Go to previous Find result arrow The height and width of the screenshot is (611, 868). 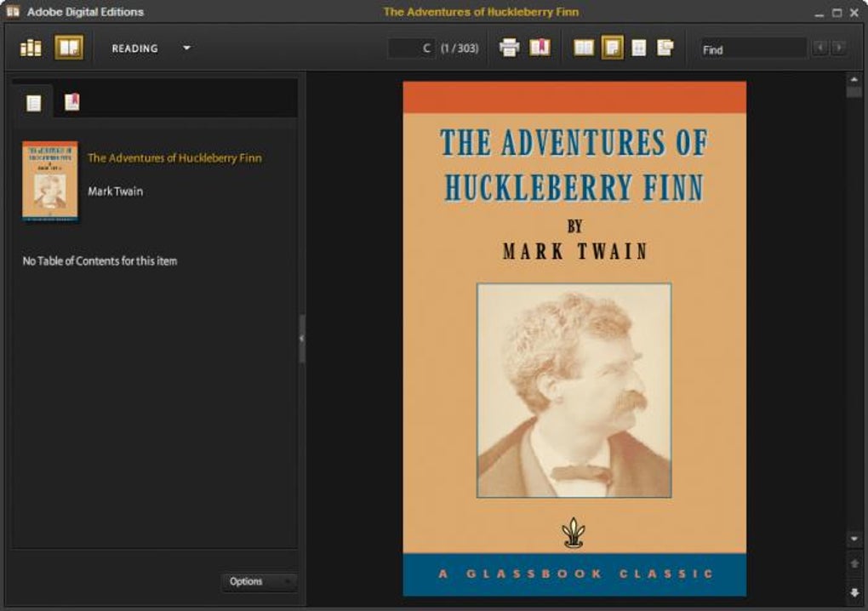[820, 49]
